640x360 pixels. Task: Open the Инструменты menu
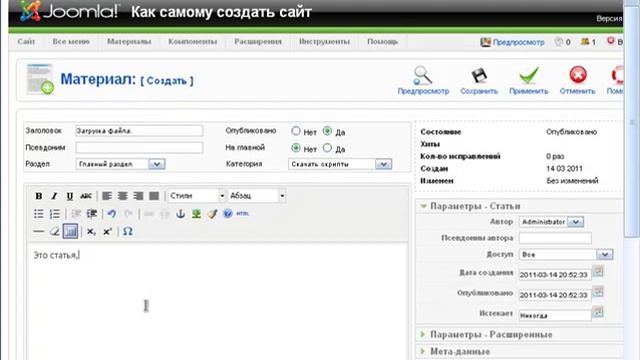point(324,42)
